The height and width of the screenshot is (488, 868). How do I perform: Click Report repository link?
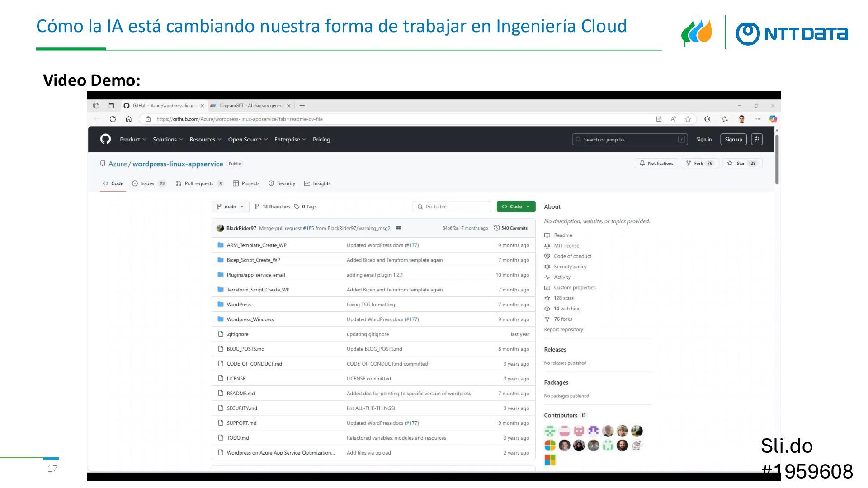[x=563, y=329]
